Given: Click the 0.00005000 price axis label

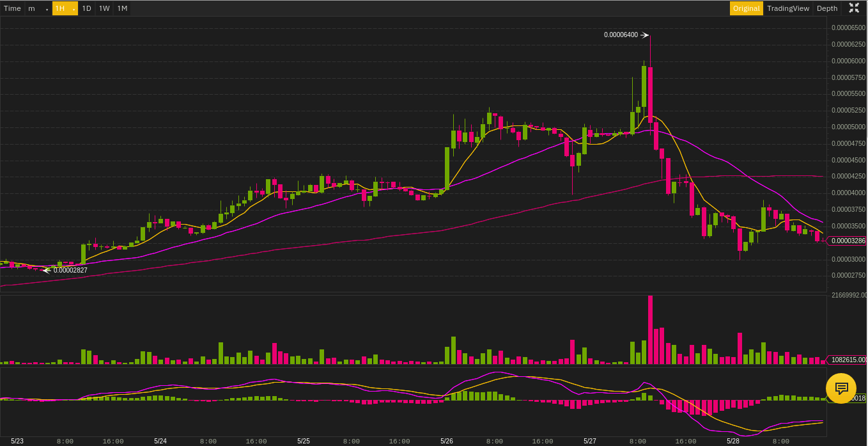Looking at the screenshot, I should pyautogui.click(x=848, y=127).
